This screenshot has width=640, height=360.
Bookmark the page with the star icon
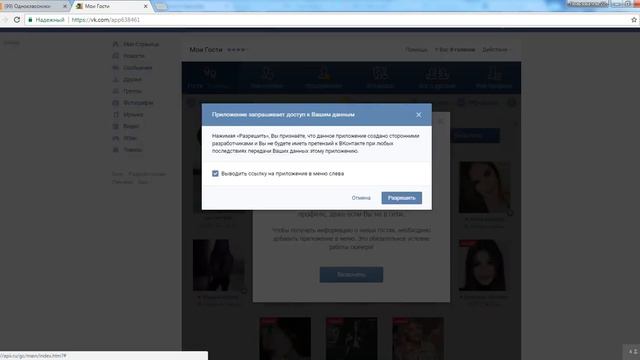pos(634,20)
